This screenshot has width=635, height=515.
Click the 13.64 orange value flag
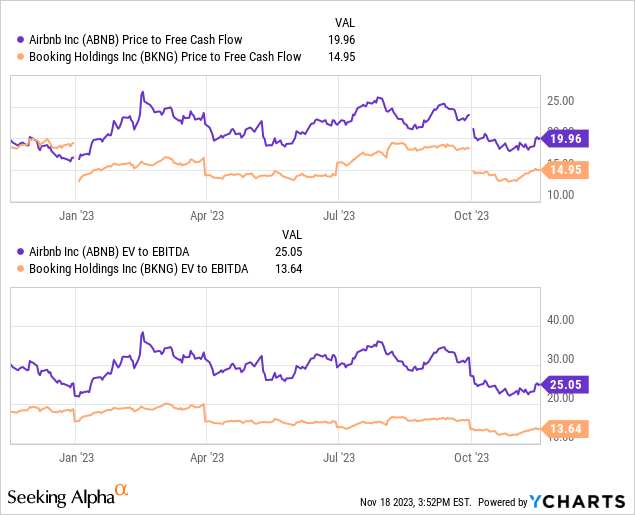(x=566, y=428)
